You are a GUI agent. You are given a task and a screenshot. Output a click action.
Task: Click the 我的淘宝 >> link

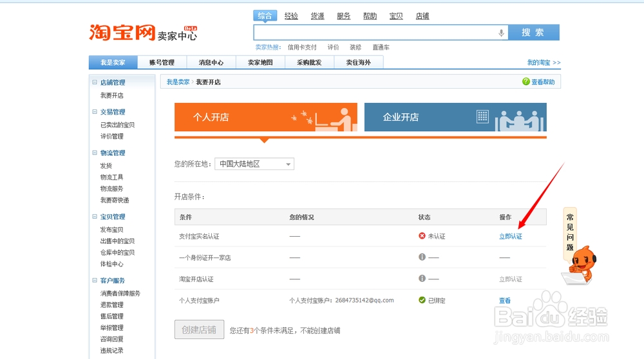544,62
